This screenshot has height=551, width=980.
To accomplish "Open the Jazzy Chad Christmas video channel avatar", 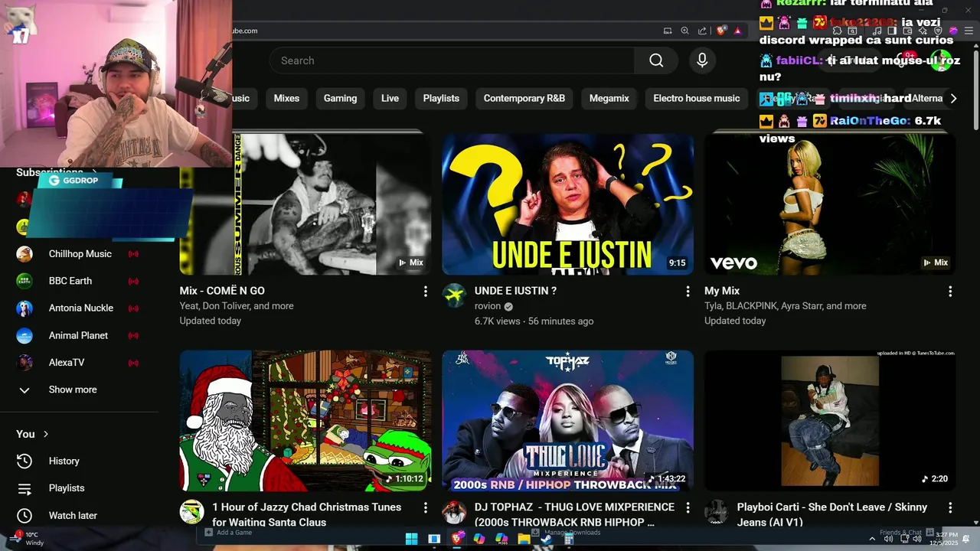I will [192, 512].
